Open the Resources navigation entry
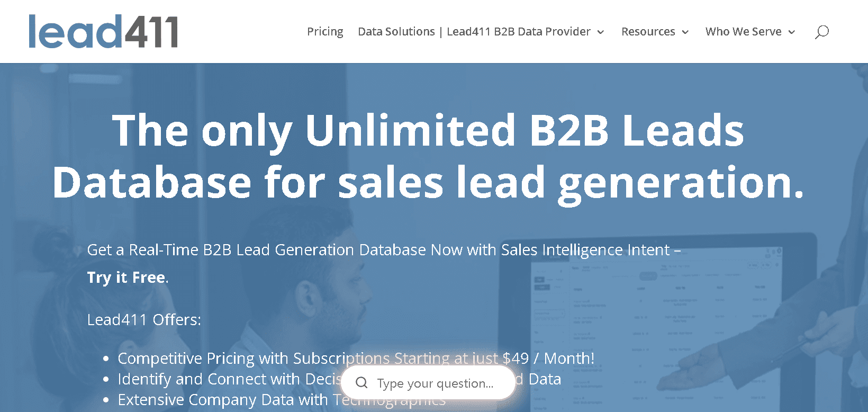The height and width of the screenshot is (412, 868). 648,31
